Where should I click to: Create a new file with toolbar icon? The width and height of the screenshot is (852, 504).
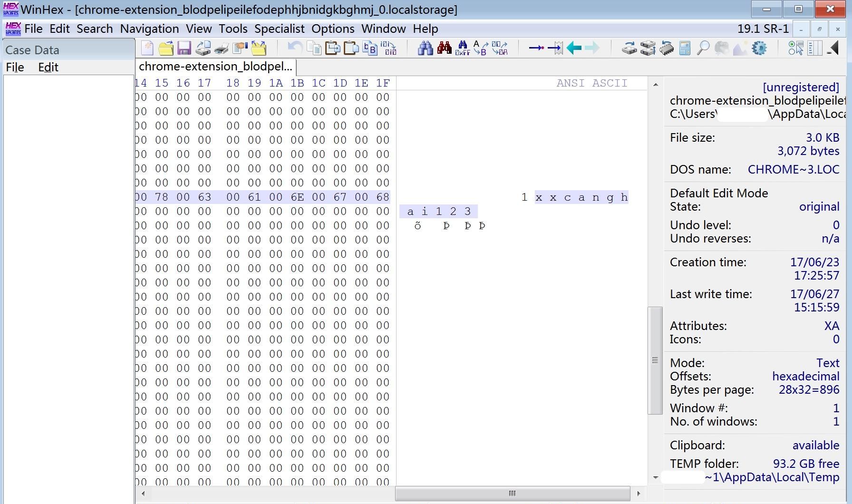[147, 48]
